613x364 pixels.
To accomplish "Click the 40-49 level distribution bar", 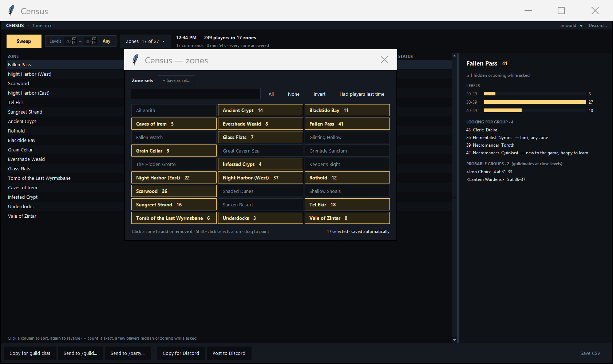I will [x=503, y=110].
